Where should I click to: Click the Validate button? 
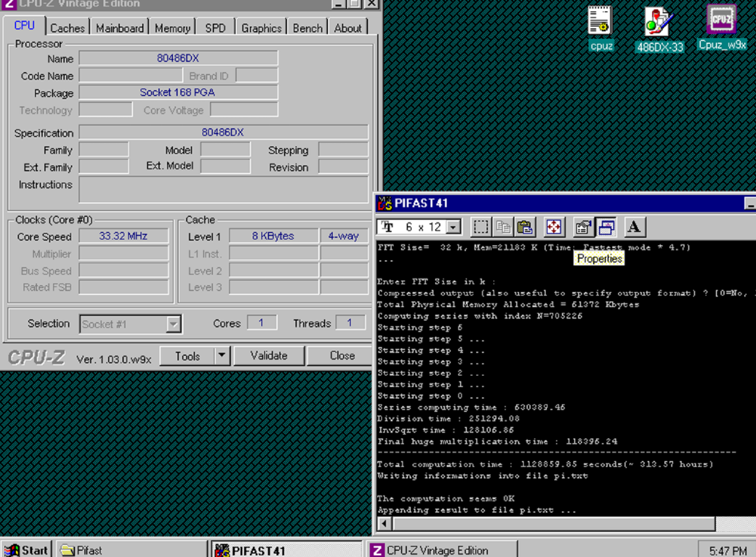click(269, 355)
